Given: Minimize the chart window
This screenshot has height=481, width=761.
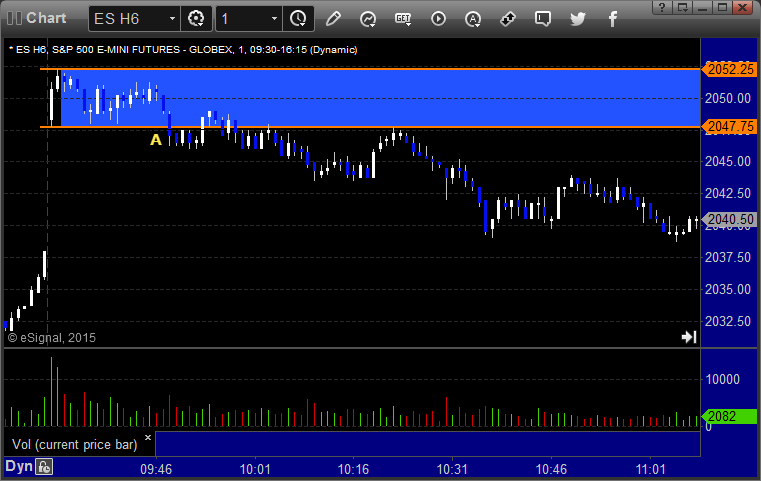Looking at the screenshot, I should coord(702,7).
